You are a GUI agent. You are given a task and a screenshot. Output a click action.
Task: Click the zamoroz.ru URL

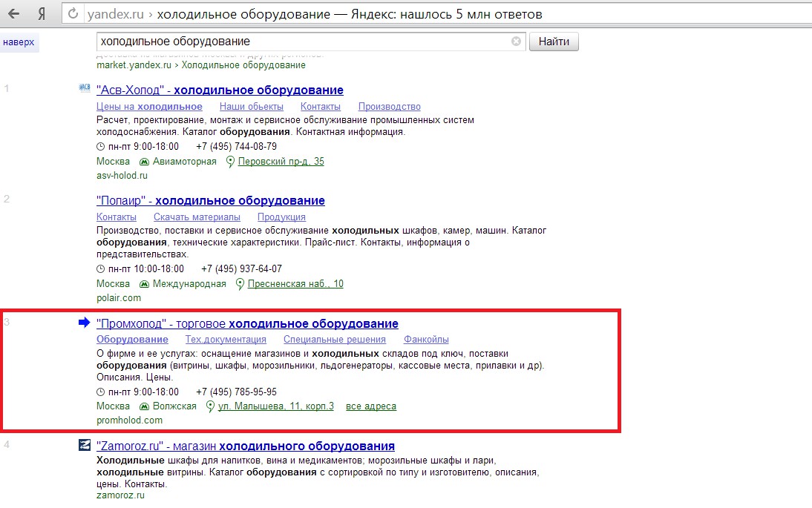[120, 495]
